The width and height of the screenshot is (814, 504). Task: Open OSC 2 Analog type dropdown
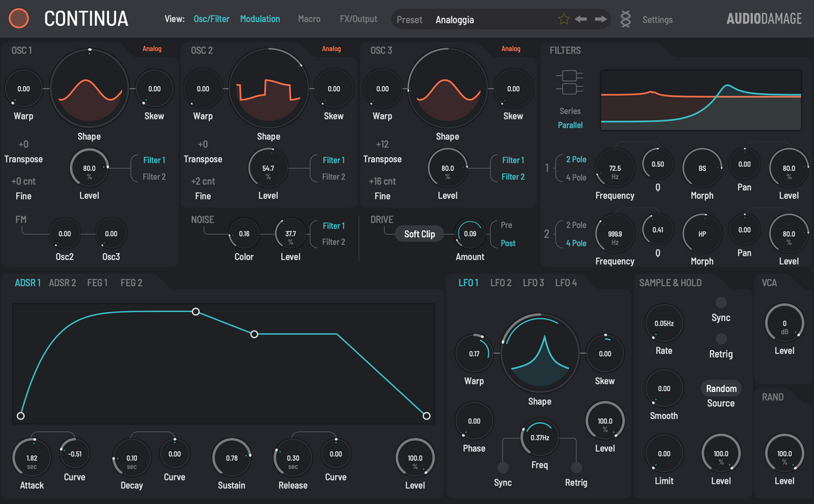331,49
